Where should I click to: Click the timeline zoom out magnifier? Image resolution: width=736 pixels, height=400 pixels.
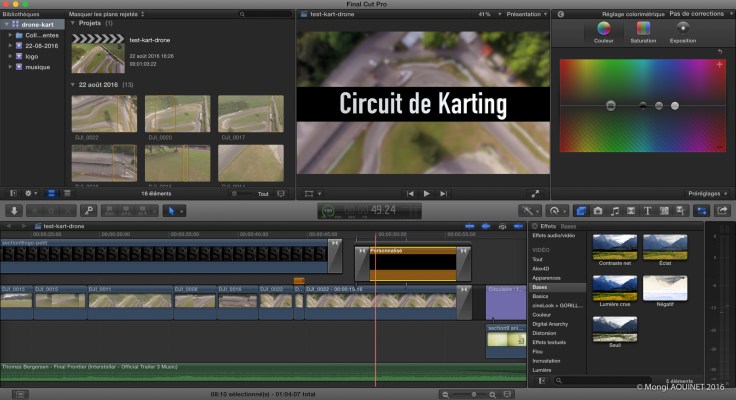446,394
